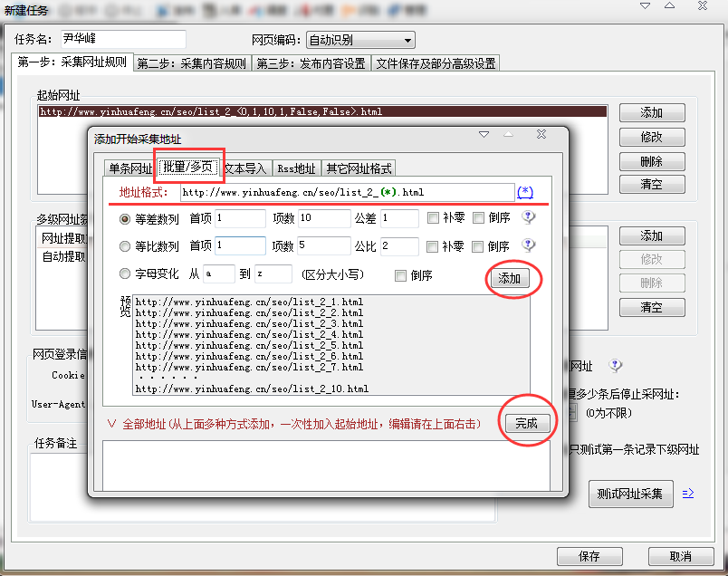The height and width of the screenshot is (576, 728).
Task: Click the (*) wildcard link after address format
Action: (525, 192)
